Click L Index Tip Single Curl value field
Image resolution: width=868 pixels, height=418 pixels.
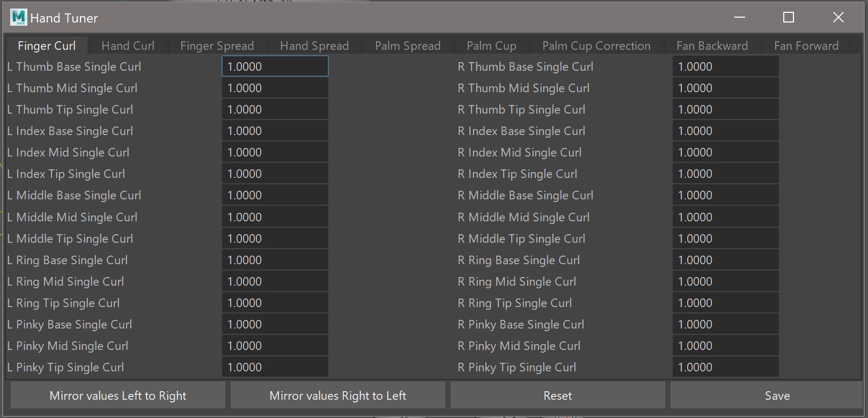point(275,174)
